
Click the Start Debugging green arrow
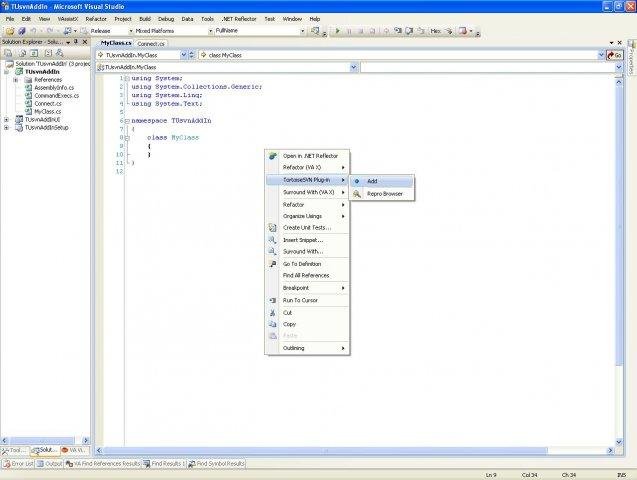(x=337, y=31)
